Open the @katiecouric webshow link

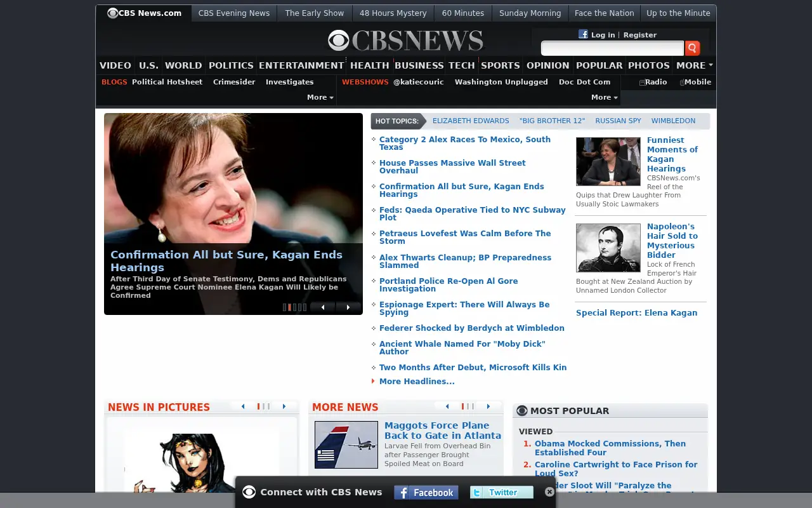click(x=419, y=82)
